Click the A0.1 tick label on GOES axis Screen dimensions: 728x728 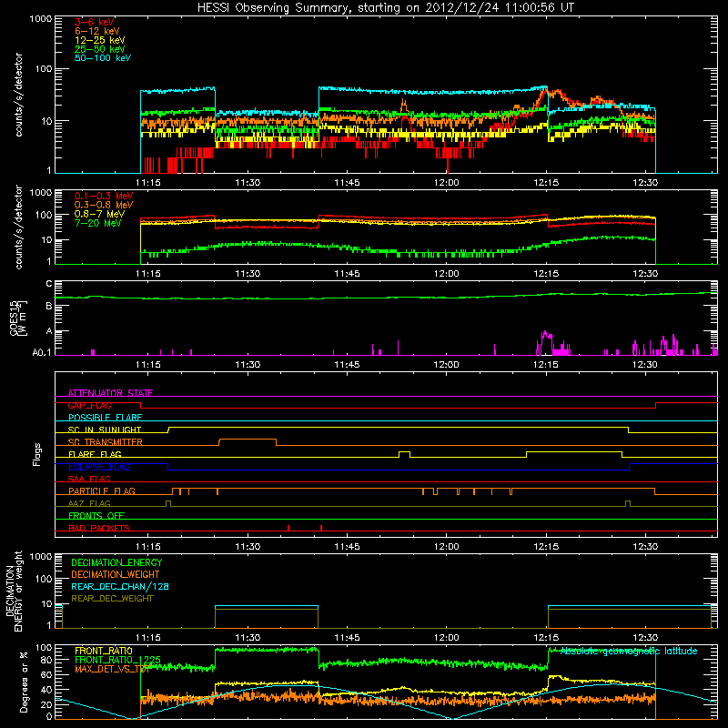41,352
